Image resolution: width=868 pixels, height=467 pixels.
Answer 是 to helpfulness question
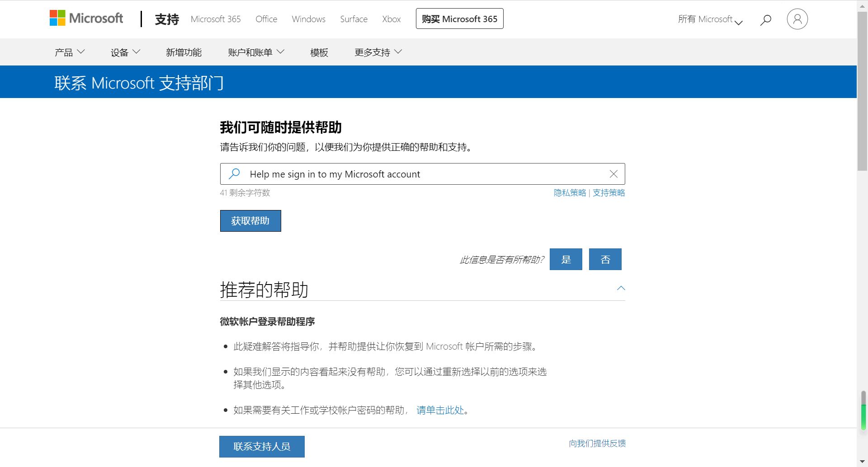(x=566, y=259)
